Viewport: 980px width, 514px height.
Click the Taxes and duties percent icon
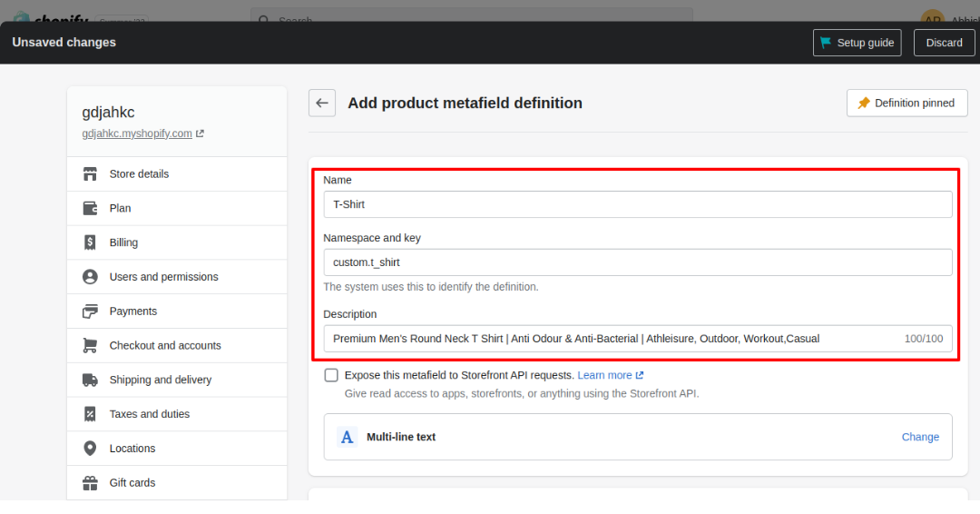coord(90,414)
